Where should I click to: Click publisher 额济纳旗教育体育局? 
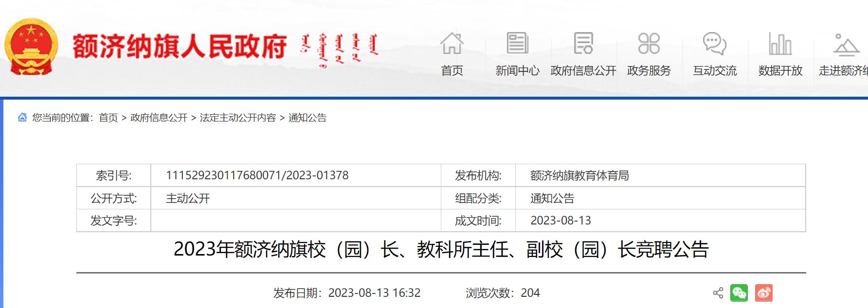579,175
